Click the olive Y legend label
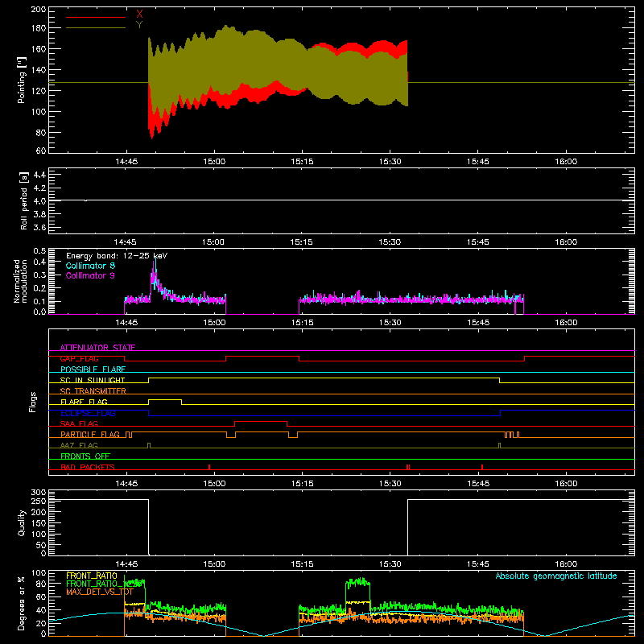644x644 pixels. 139,25
